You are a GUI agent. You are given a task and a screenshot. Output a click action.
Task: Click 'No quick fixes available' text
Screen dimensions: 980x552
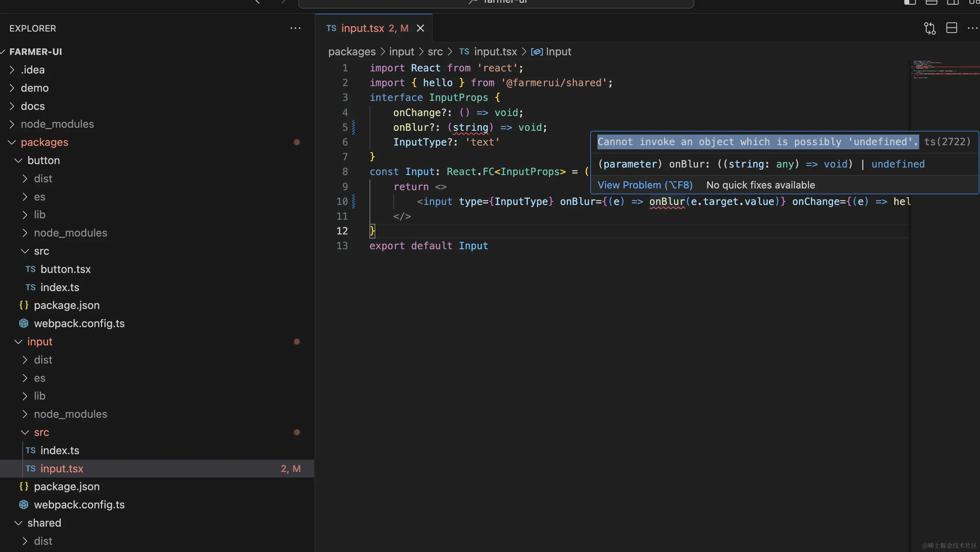pos(761,185)
